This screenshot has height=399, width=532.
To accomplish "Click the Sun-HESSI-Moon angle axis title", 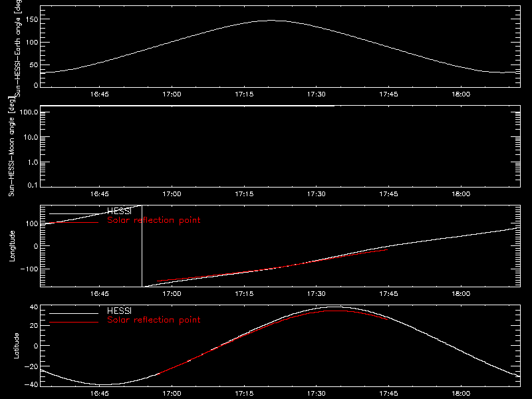I will 11,146.
